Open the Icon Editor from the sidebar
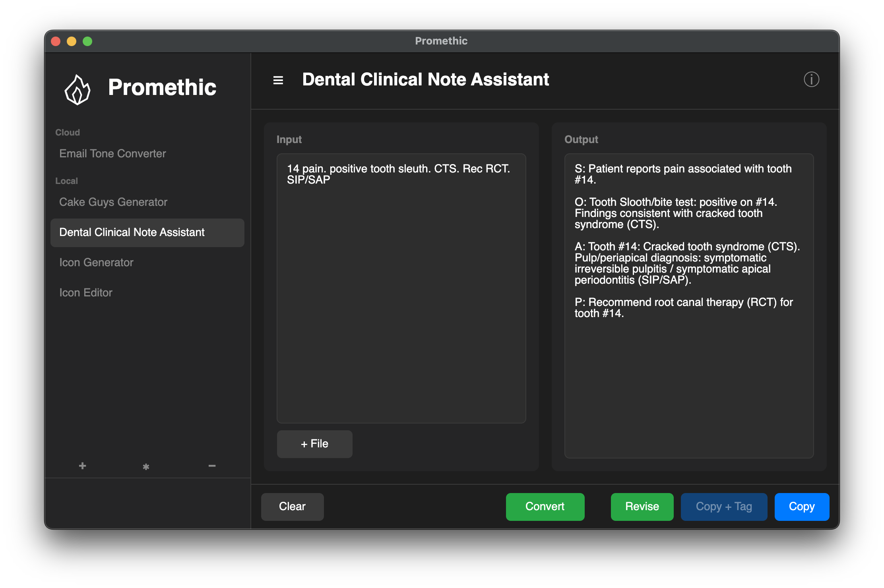This screenshot has width=884, height=588. [85, 292]
